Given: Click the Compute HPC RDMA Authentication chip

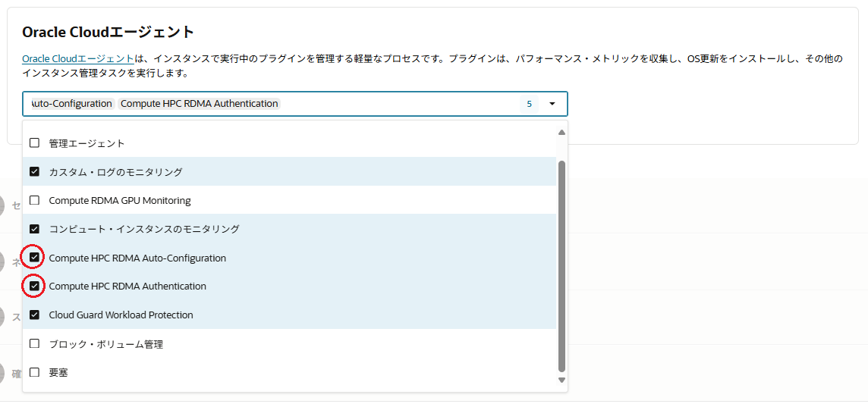Looking at the screenshot, I should click(x=199, y=104).
